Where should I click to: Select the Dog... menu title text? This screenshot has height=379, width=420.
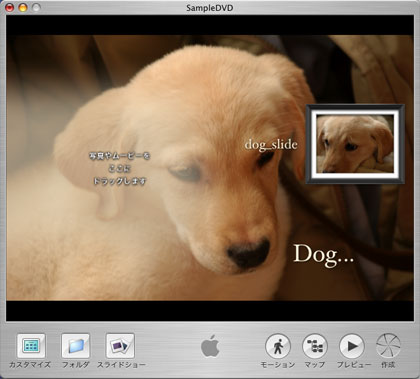[x=323, y=255]
